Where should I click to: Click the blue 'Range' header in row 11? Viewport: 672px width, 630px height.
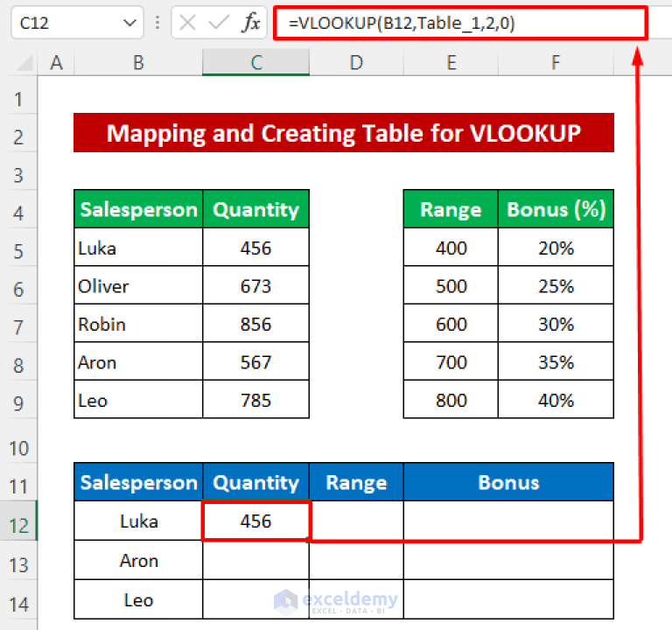(x=357, y=482)
